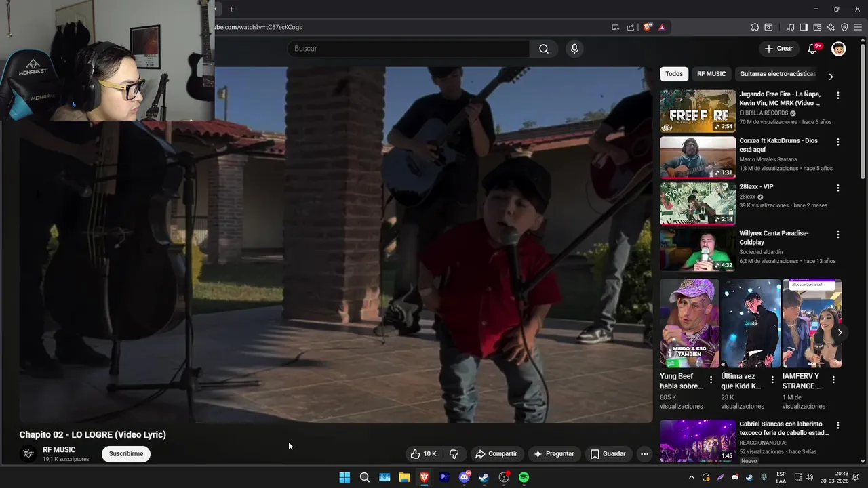The width and height of the screenshot is (868, 488).
Task: Open options for Yung Beef short
Action: pyautogui.click(x=711, y=380)
